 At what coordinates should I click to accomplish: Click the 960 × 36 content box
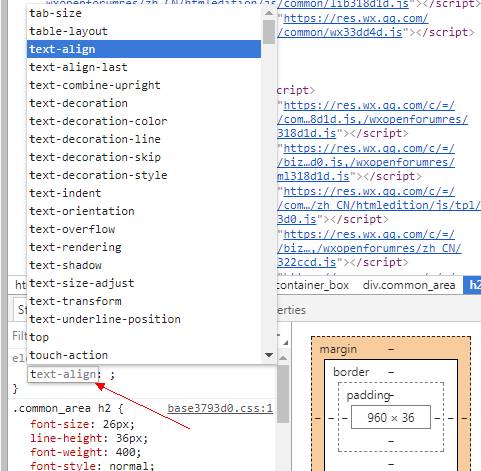coord(391,417)
